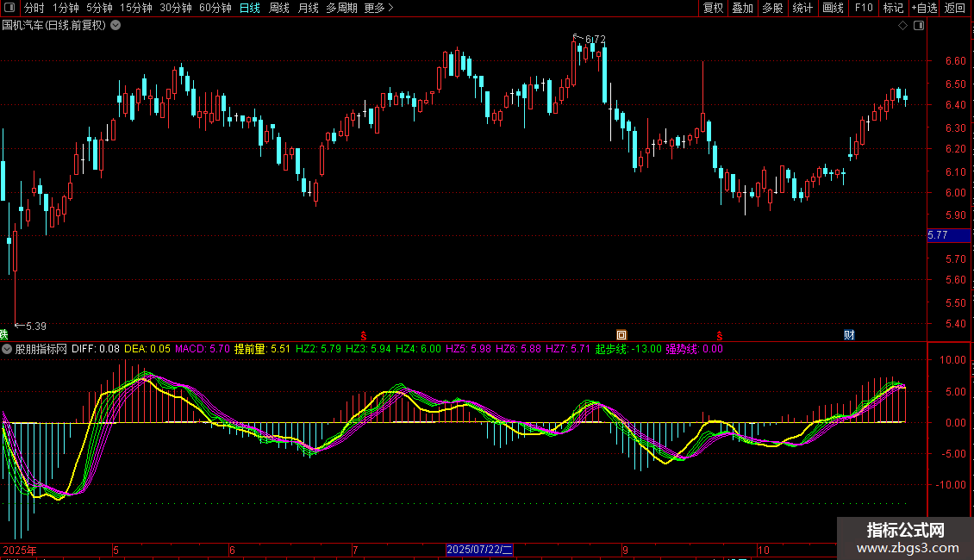The image size is (974, 560).
Task: Click the green 跌 marker at left edge
Action: pyautogui.click(x=3, y=334)
